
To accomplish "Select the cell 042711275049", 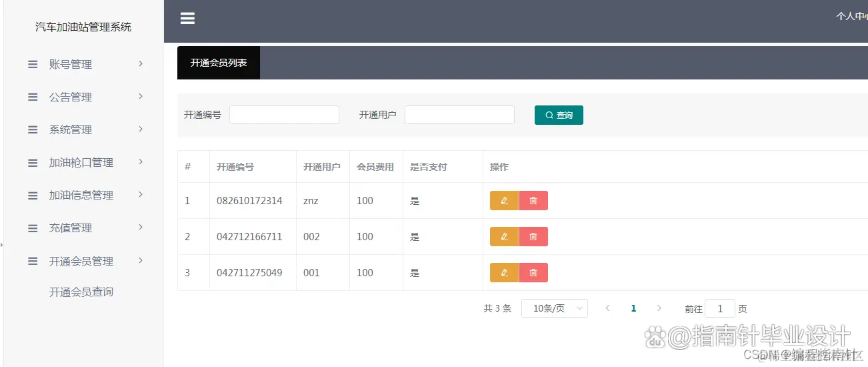I will point(249,272).
